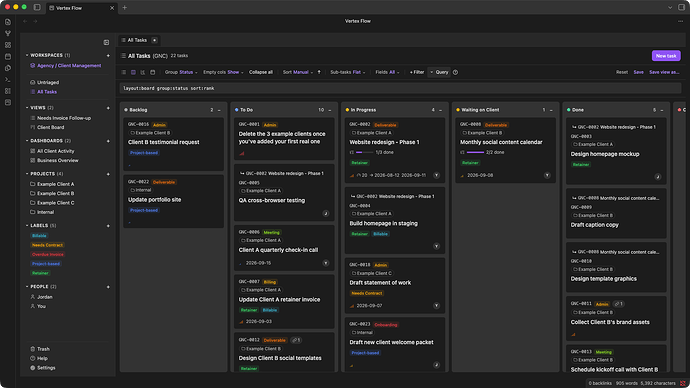Open All Client Activity dashboard

55,151
